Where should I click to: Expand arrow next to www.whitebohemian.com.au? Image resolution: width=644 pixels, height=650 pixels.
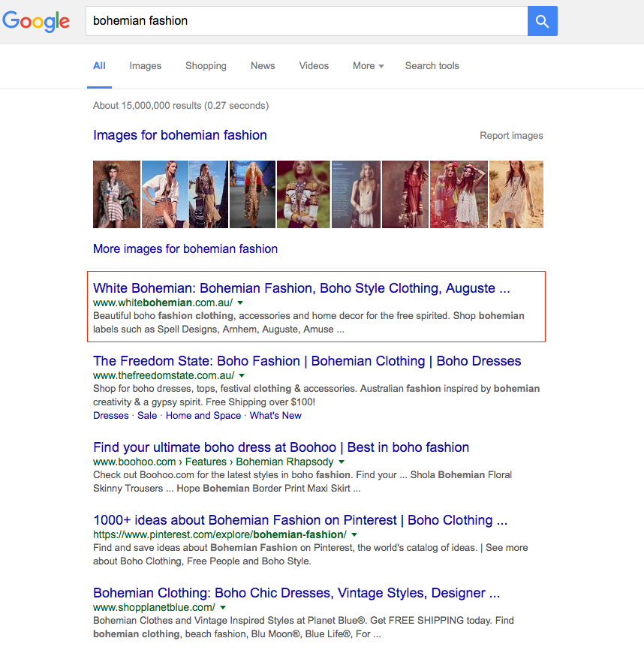click(x=240, y=302)
